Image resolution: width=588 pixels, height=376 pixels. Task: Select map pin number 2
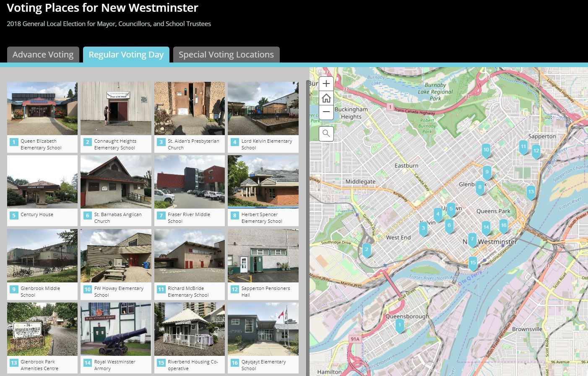pyautogui.click(x=367, y=250)
